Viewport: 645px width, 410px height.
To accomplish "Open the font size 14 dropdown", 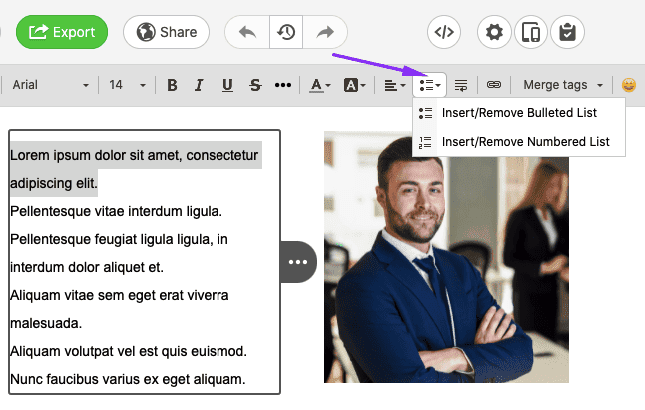I will (x=127, y=85).
